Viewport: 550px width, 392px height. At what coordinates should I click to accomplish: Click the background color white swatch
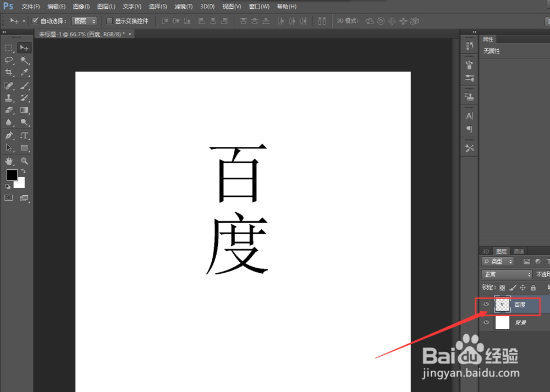[21, 184]
